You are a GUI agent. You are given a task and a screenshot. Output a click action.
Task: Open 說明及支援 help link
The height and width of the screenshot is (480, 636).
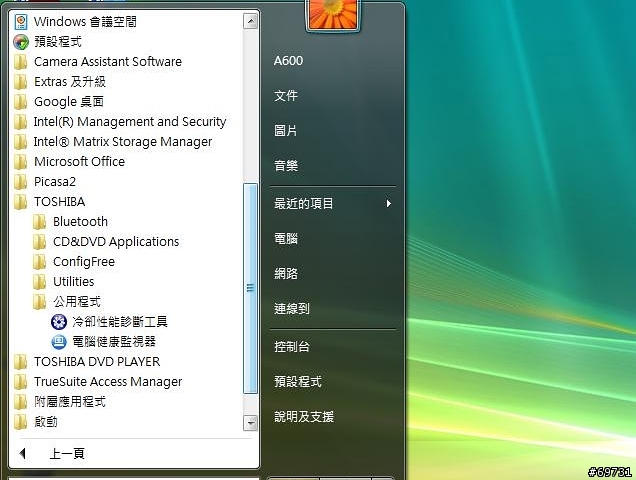[x=304, y=416]
